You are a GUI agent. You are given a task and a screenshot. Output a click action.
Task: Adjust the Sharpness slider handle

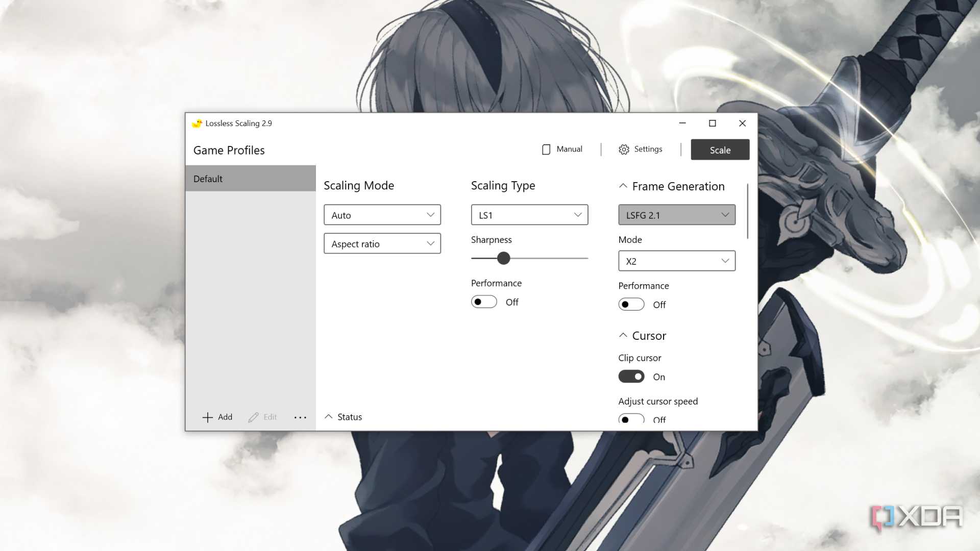pyautogui.click(x=504, y=258)
